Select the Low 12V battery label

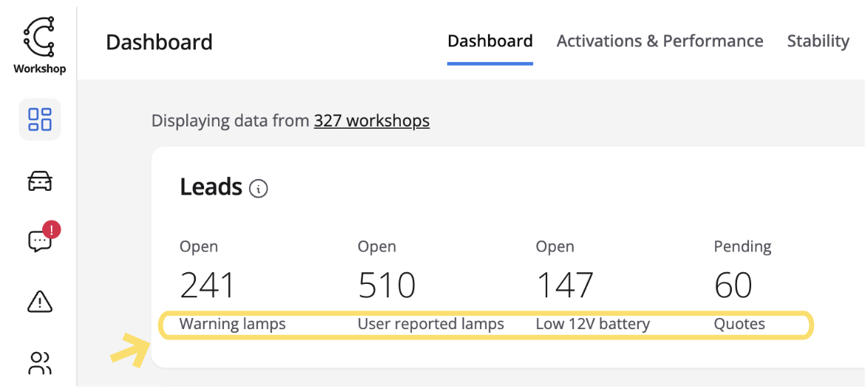point(592,324)
